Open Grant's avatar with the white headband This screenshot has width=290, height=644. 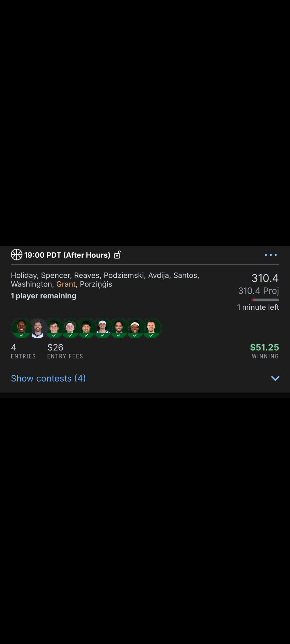[x=135, y=328]
